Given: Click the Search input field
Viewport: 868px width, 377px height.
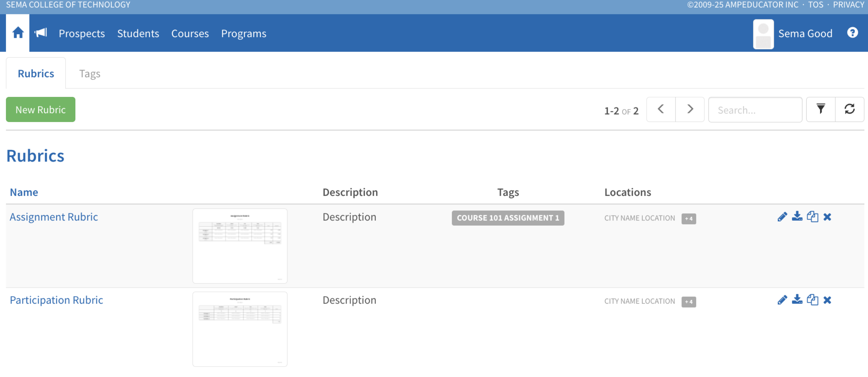Looking at the screenshot, I should coord(755,110).
